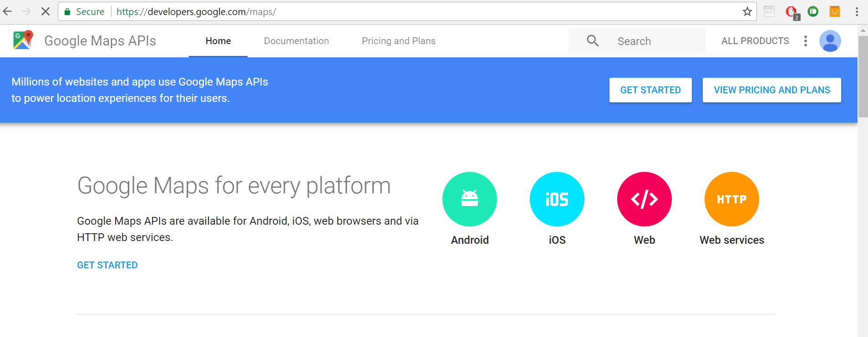
Task: Open the Pricing and Plans tab
Action: tap(399, 41)
